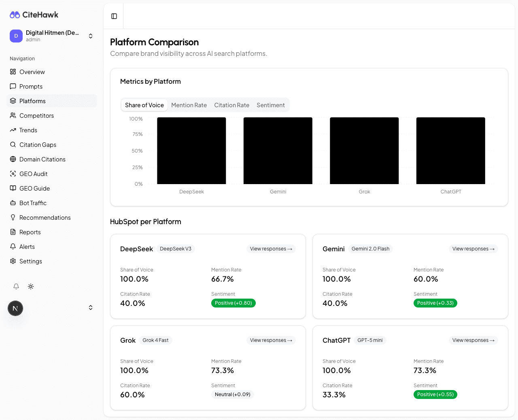Select the Citation Gaps magnifier icon

13,144
